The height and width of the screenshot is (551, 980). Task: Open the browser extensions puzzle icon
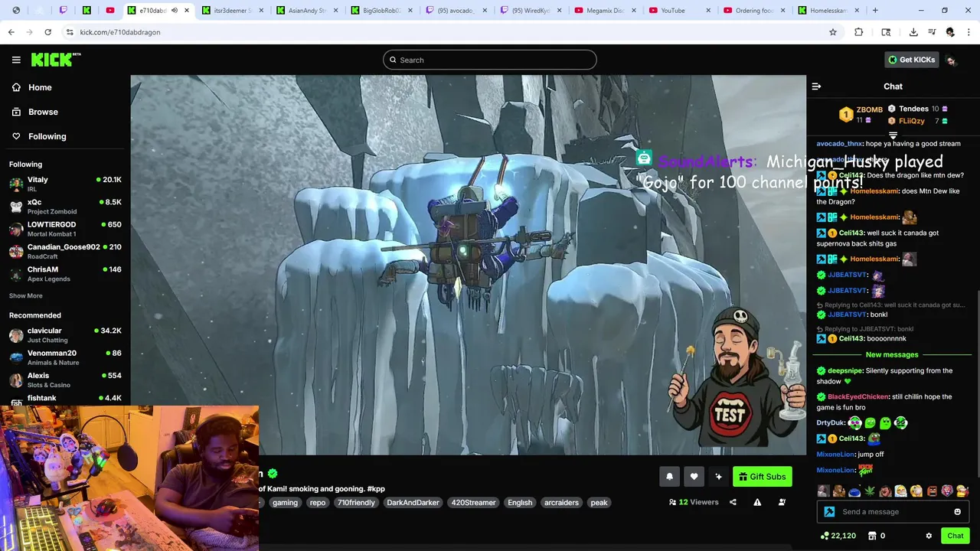pos(858,32)
